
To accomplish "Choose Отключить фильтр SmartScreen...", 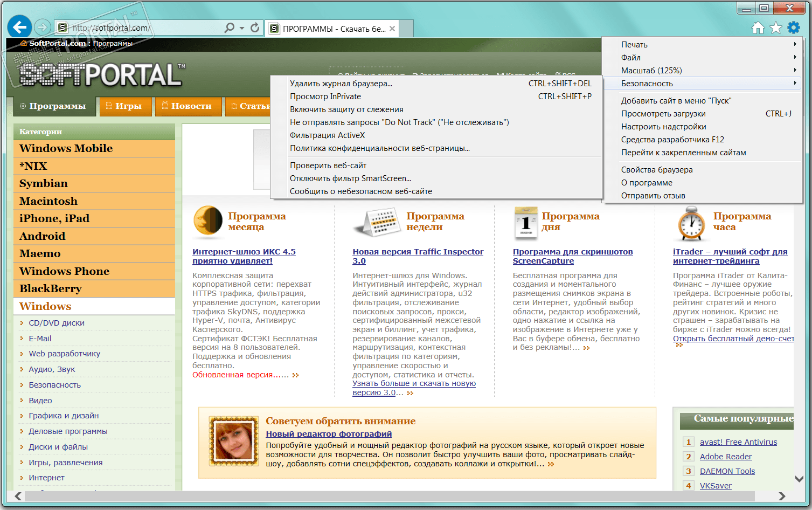I will 436,178.
